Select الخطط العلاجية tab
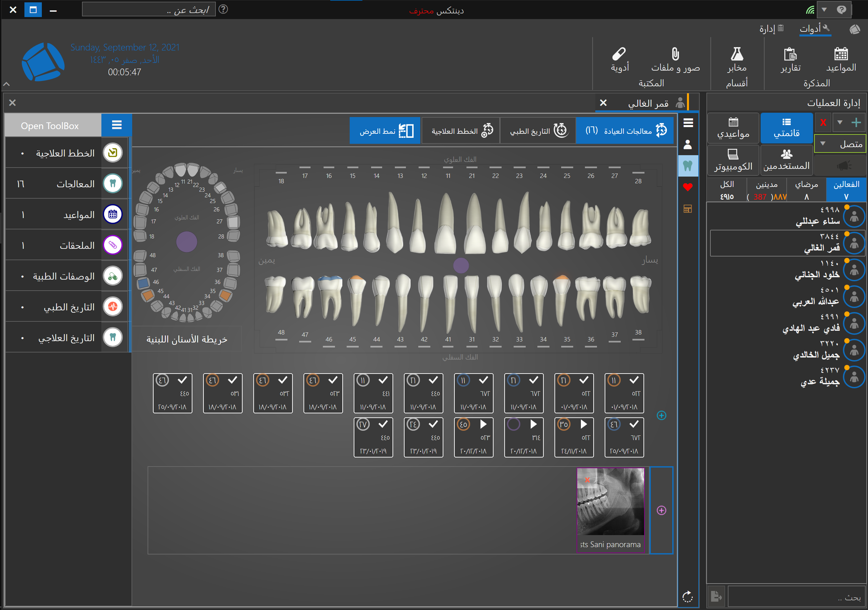The image size is (868, 610). pos(461,131)
